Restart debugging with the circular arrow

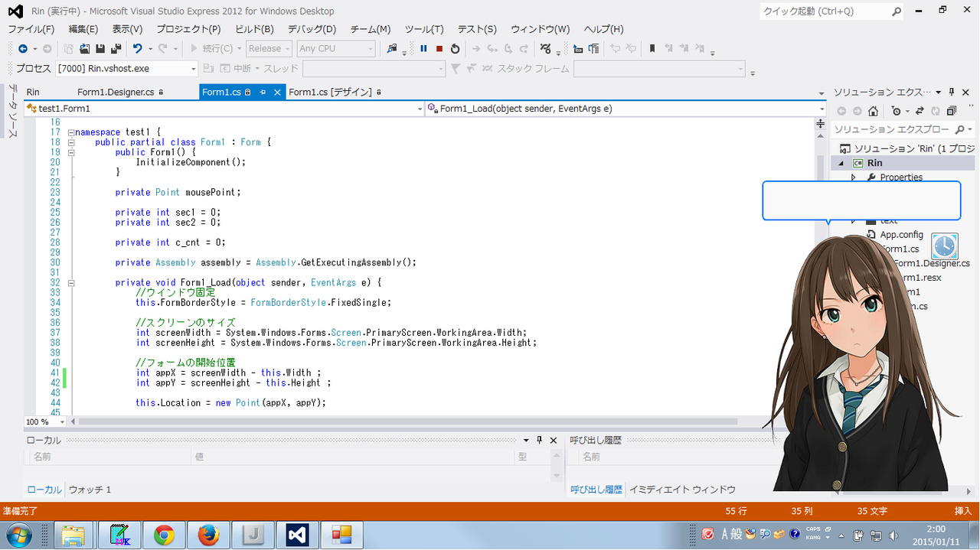click(455, 48)
